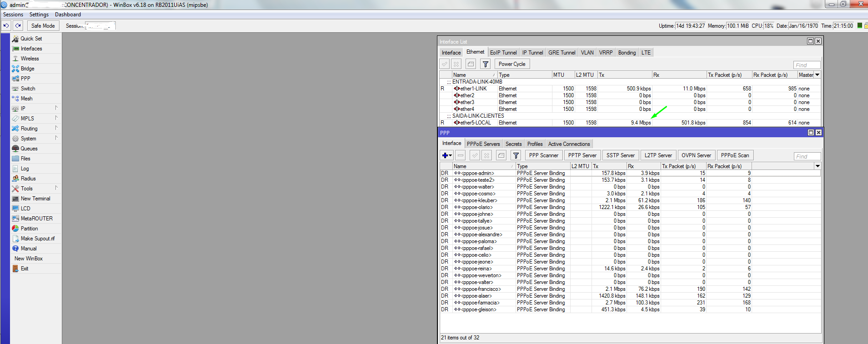This screenshot has width=868, height=344.
Task: Click the L2TP Server button
Action: pyautogui.click(x=658, y=155)
